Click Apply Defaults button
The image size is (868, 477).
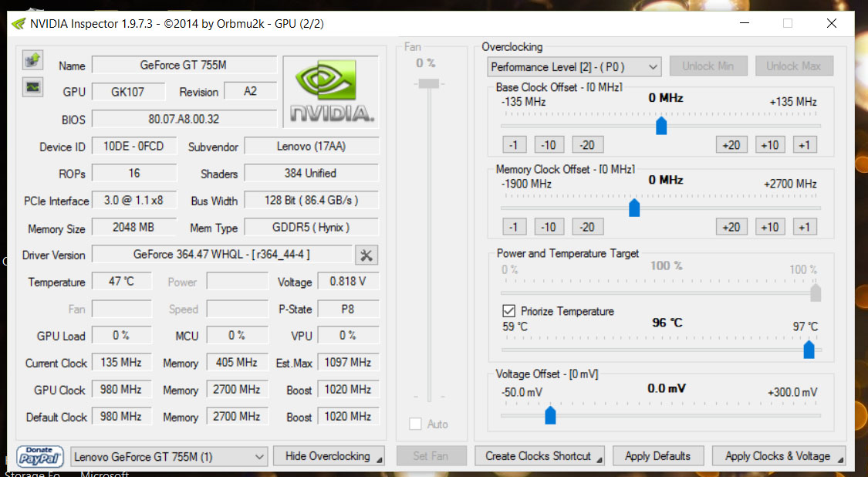coord(657,456)
